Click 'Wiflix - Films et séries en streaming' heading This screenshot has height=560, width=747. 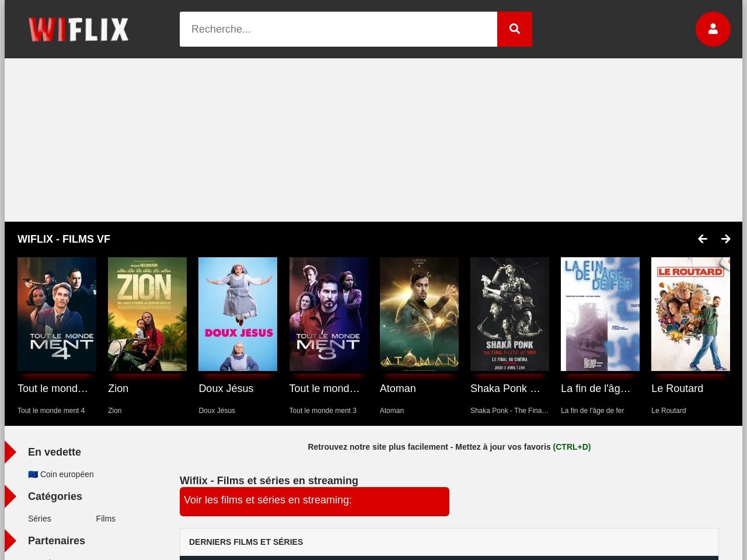pos(269,481)
